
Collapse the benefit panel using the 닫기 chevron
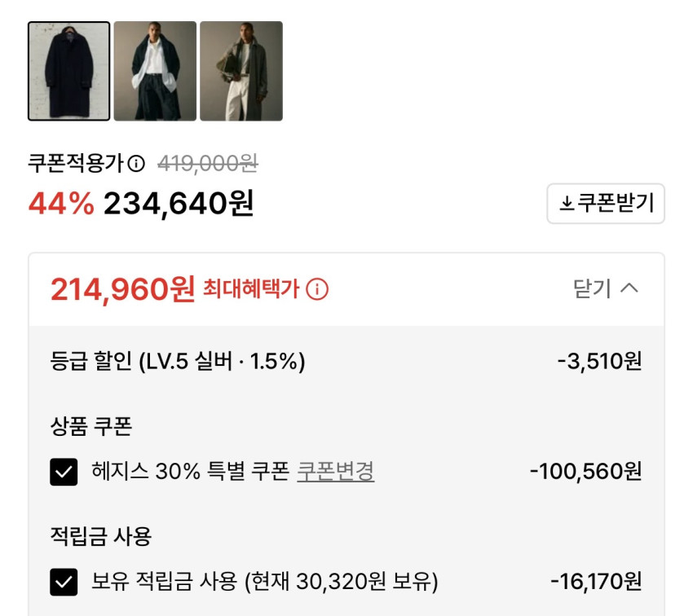pos(629,288)
